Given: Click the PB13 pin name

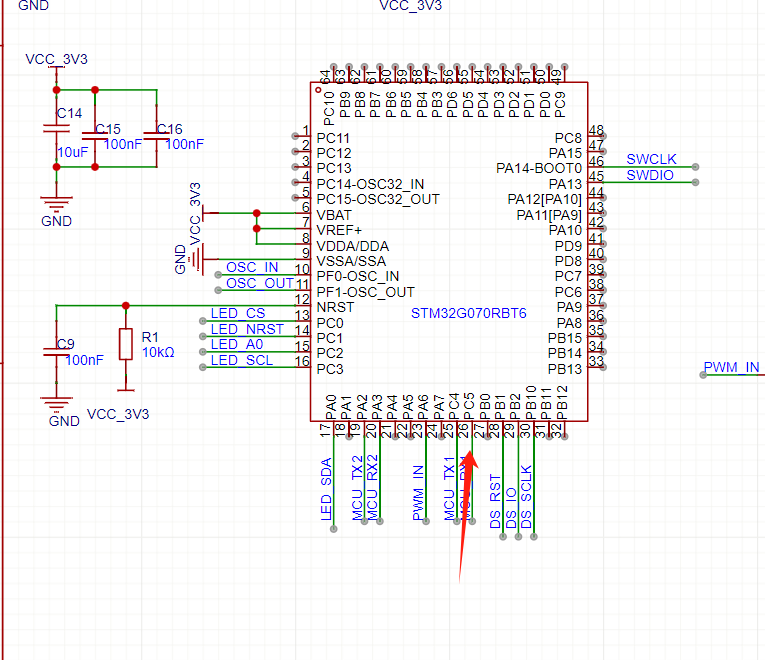Looking at the screenshot, I should (x=565, y=369).
